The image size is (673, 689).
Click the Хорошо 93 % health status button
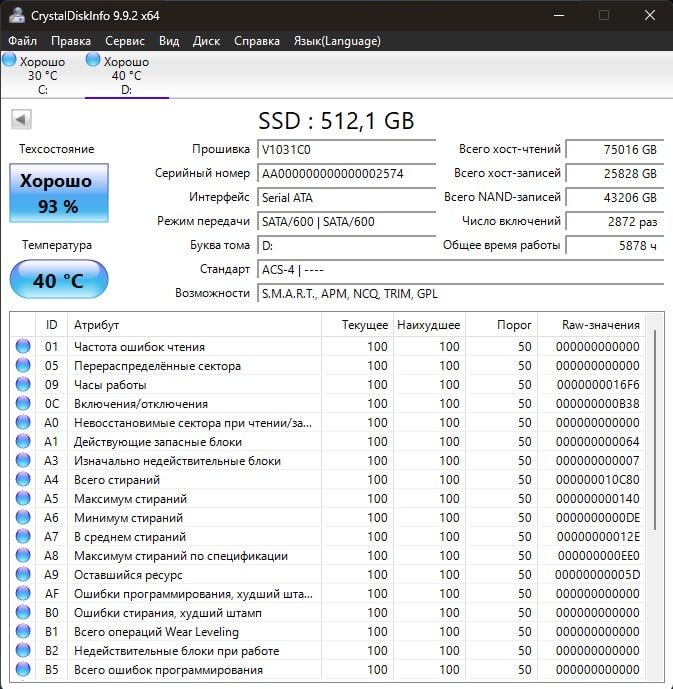pos(59,193)
